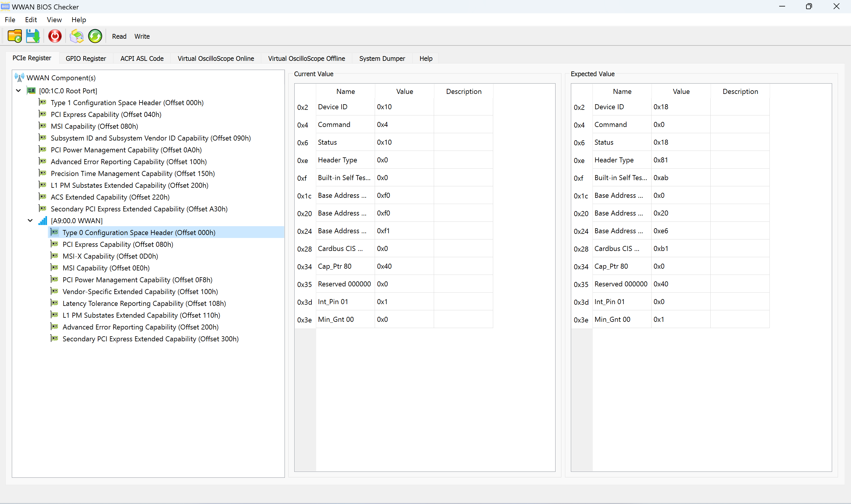Screen dimensions: 851x504
Task: Select PCI Power Management Capability (Offset 0A0h)
Action: [x=126, y=150]
